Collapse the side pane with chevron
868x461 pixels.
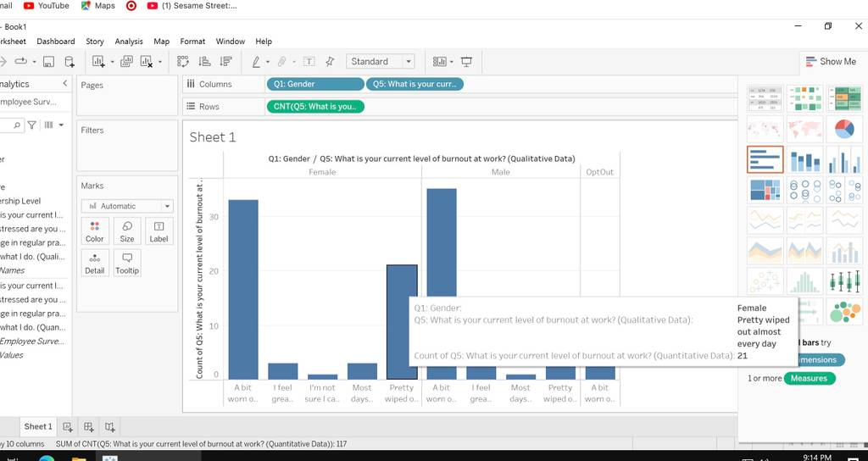pyautogui.click(x=64, y=84)
